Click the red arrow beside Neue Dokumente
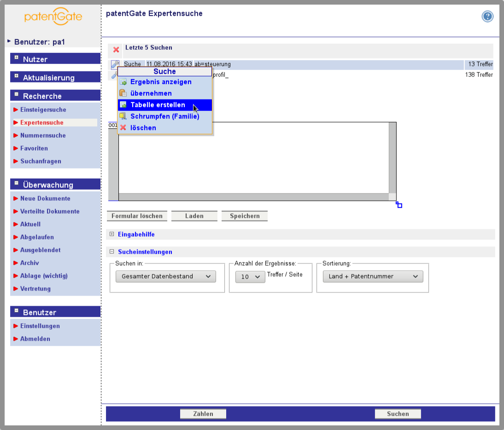504x430 pixels. [16, 198]
